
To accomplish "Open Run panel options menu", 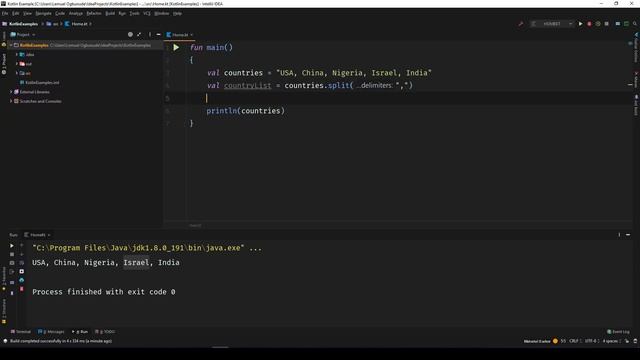I will [x=619, y=235].
